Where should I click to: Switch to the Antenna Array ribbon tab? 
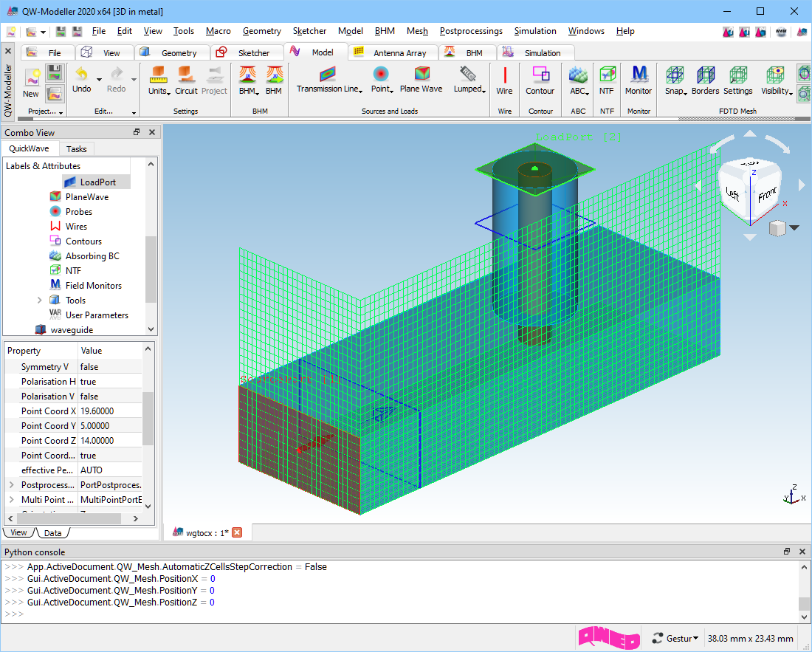pos(393,53)
